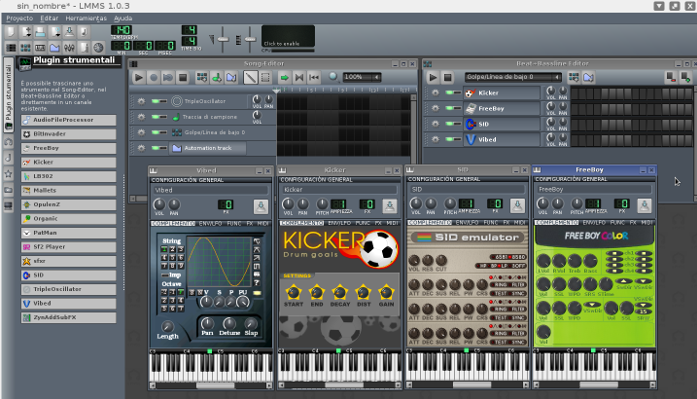Select AudioFileProcessor from plugin list
Viewport: 697px width, 399px height.
[68, 120]
